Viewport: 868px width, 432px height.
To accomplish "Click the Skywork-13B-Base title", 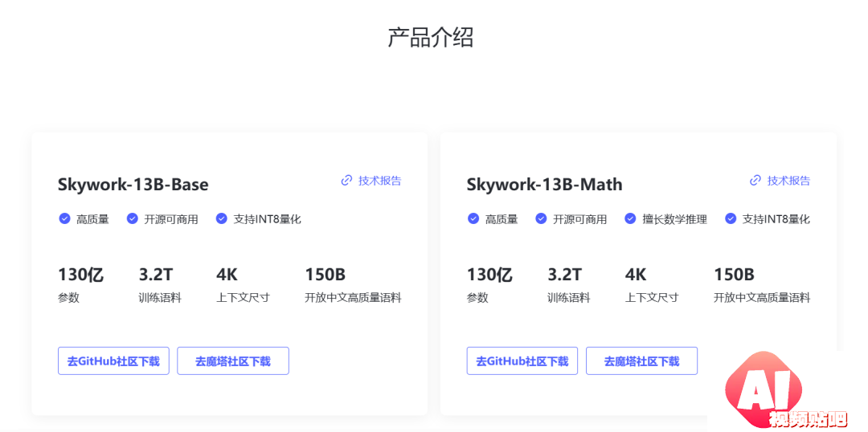I will (x=133, y=184).
